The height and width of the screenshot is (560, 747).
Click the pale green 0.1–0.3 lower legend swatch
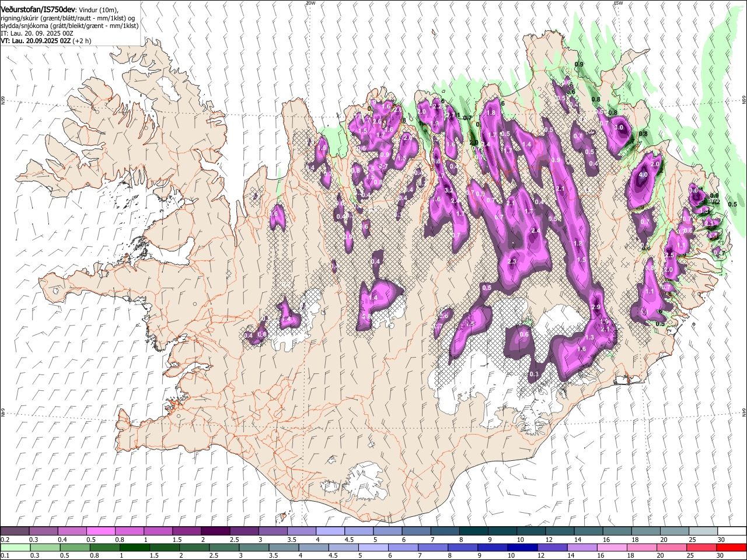16,547
